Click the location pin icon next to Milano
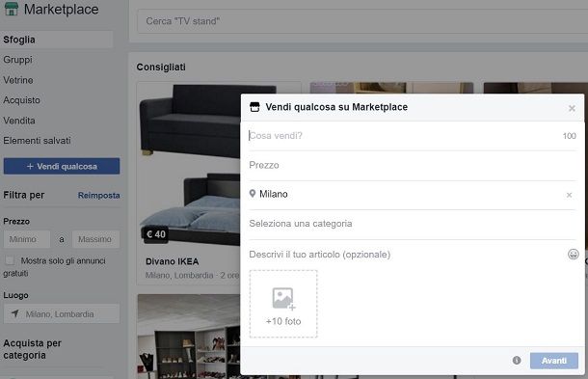Image resolution: width=588 pixels, height=379 pixels. click(x=253, y=194)
